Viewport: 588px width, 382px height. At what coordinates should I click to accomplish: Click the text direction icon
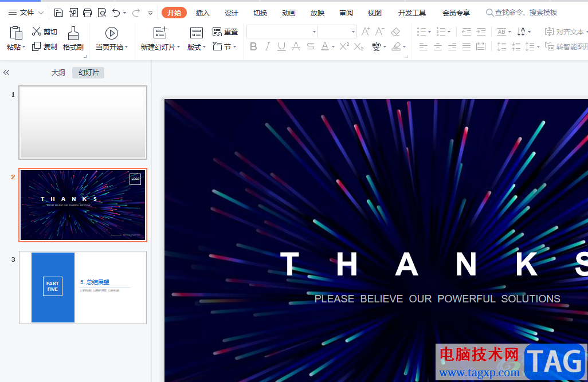click(522, 32)
